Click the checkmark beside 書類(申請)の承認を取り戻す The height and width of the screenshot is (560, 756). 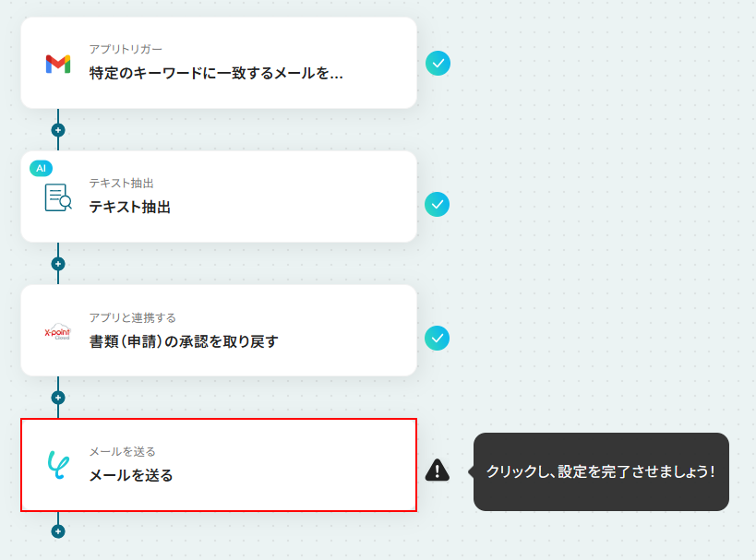(437, 339)
